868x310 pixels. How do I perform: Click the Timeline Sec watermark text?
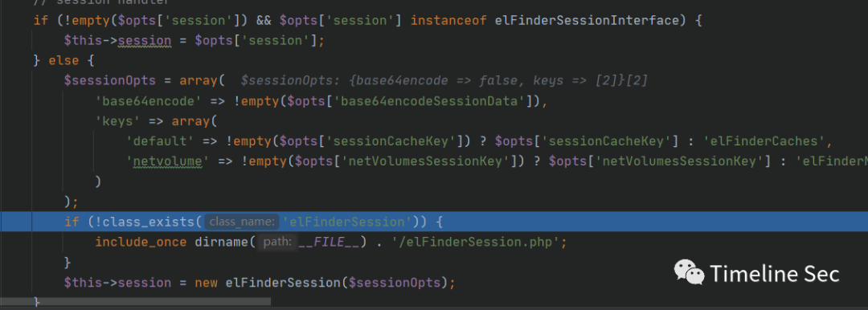(775, 274)
